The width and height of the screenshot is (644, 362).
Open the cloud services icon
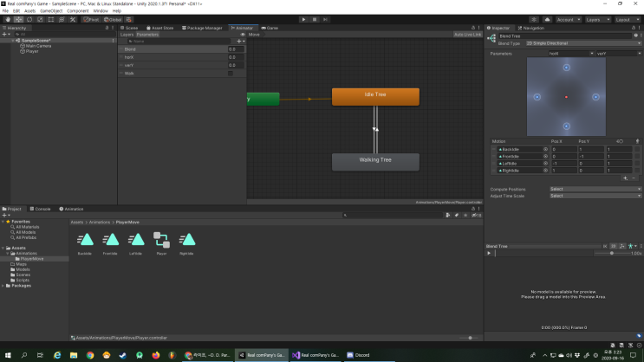[547, 19]
